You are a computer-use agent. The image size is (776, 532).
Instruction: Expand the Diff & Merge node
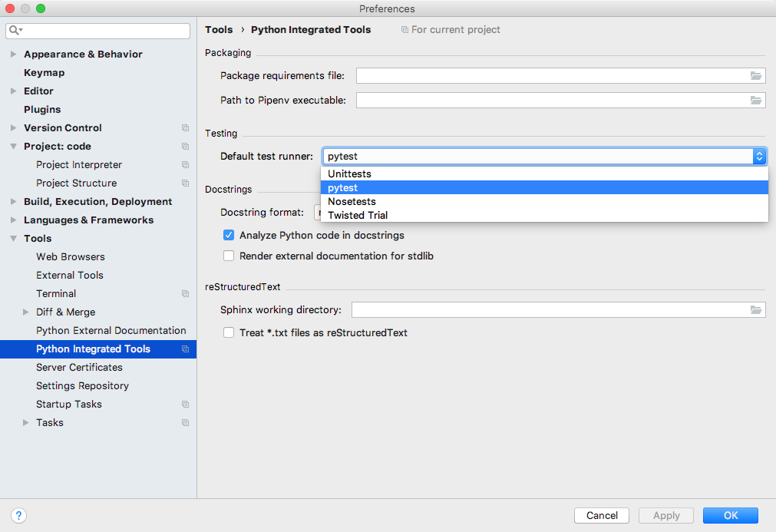26,312
